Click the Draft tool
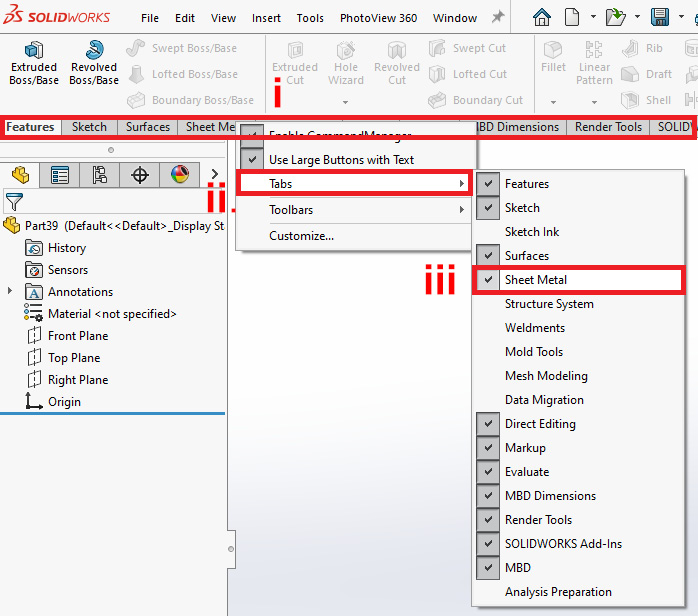Viewport: 698px width, 616px height. (647, 74)
